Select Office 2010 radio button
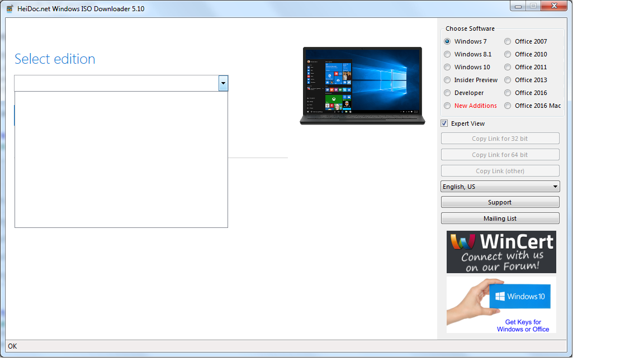 (508, 54)
